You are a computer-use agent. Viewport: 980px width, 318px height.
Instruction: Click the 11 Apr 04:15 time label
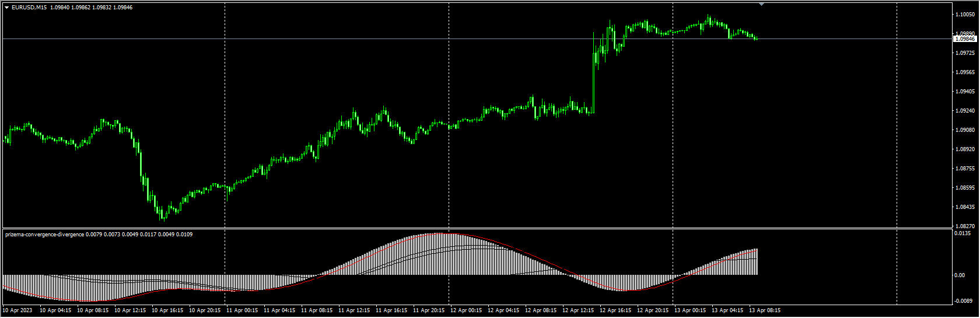tap(279, 310)
